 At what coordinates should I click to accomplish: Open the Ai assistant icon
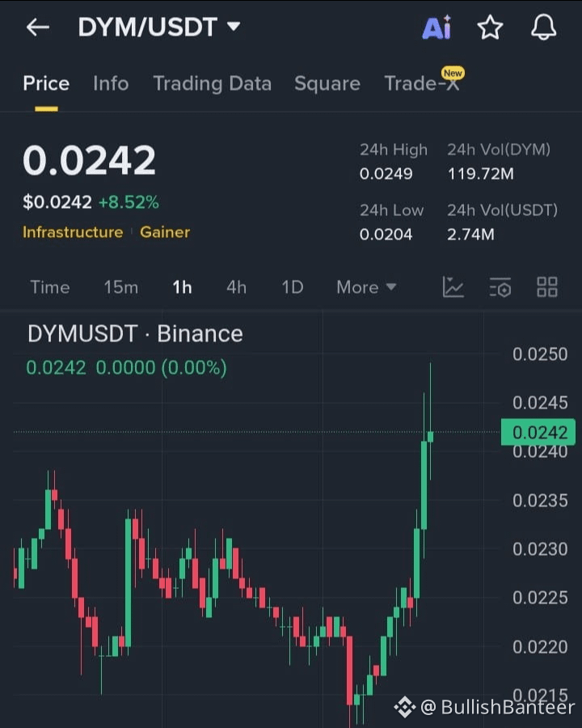tap(436, 28)
